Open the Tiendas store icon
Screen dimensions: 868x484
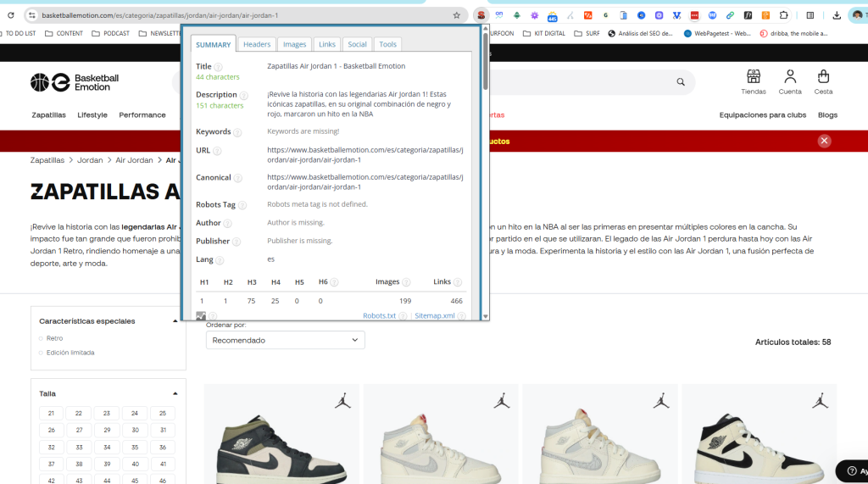click(x=754, y=77)
